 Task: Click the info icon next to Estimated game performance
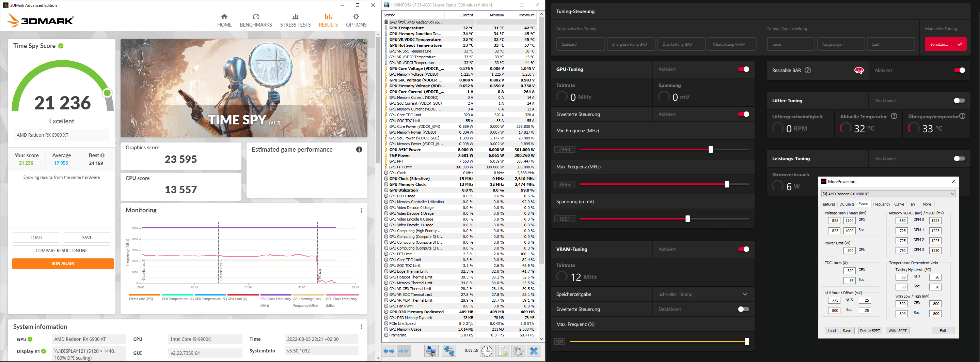359,150
